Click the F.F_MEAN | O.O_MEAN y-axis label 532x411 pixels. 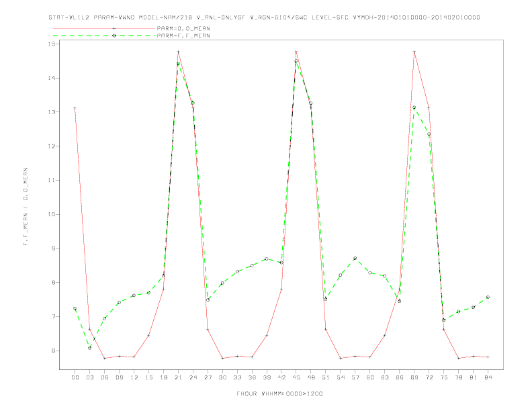pos(26,207)
